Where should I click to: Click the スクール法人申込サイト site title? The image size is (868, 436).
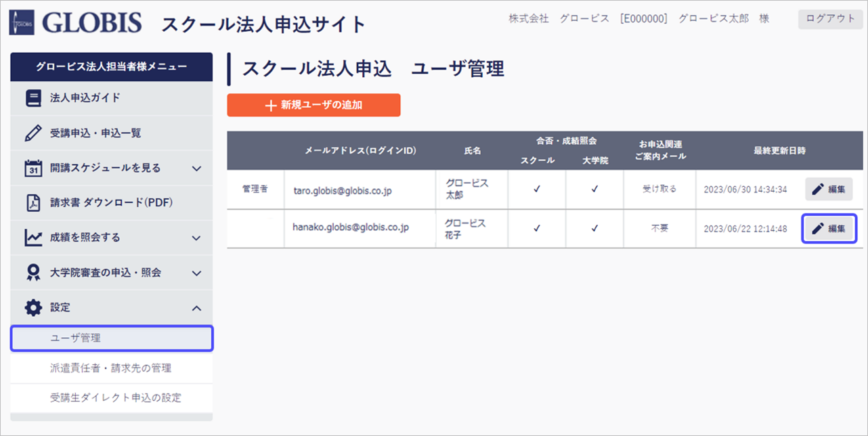click(x=263, y=25)
